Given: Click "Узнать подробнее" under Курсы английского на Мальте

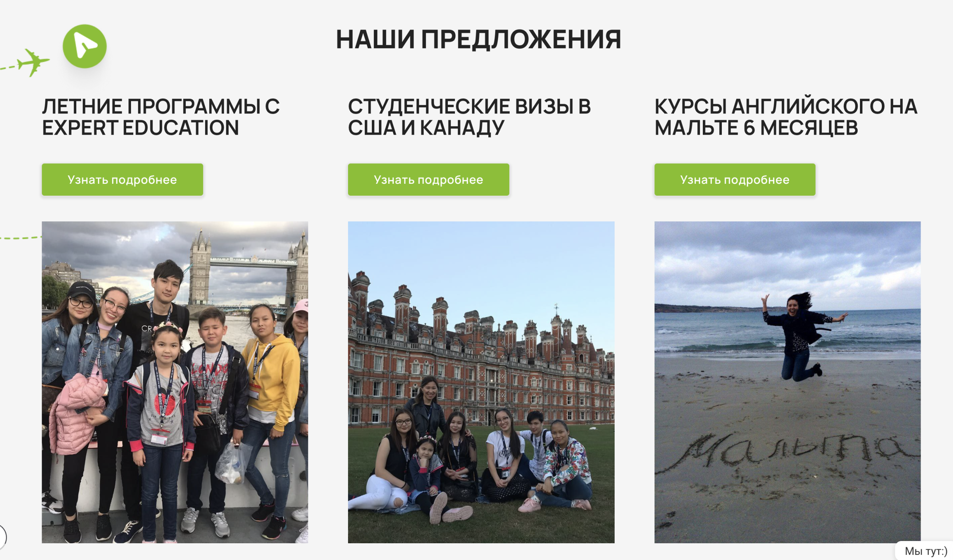Looking at the screenshot, I should click(735, 180).
